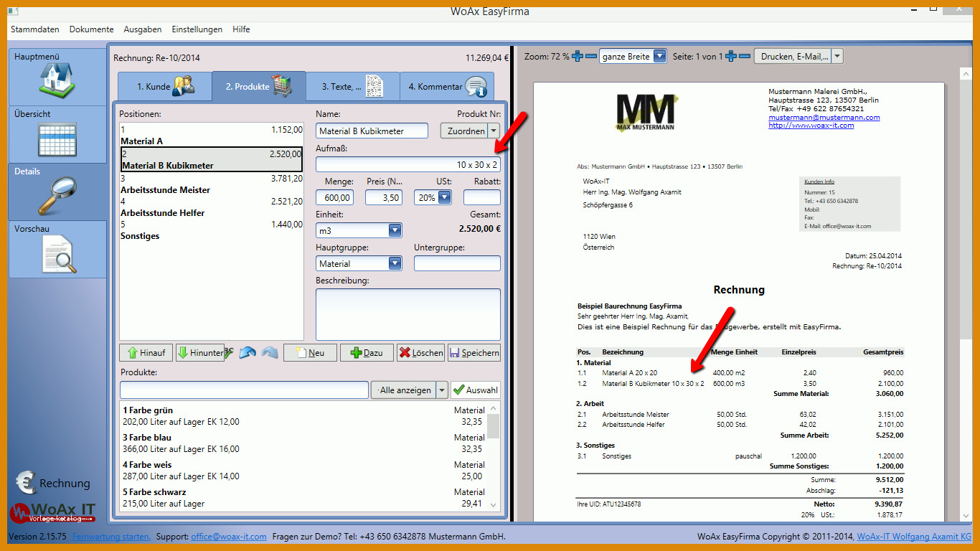Screen dimensions: 980x551
Task: Click Alle anzeigen button
Action: (402, 390)
